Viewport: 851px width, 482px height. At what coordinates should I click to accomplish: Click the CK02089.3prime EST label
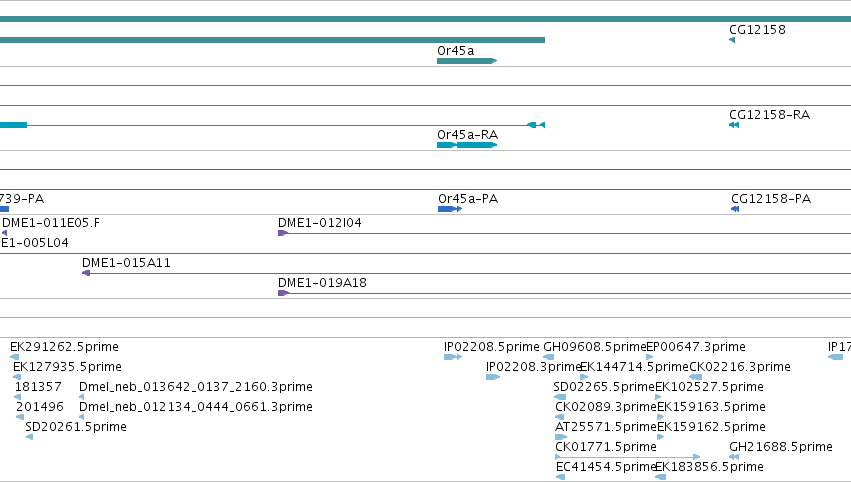coord(606,407)
